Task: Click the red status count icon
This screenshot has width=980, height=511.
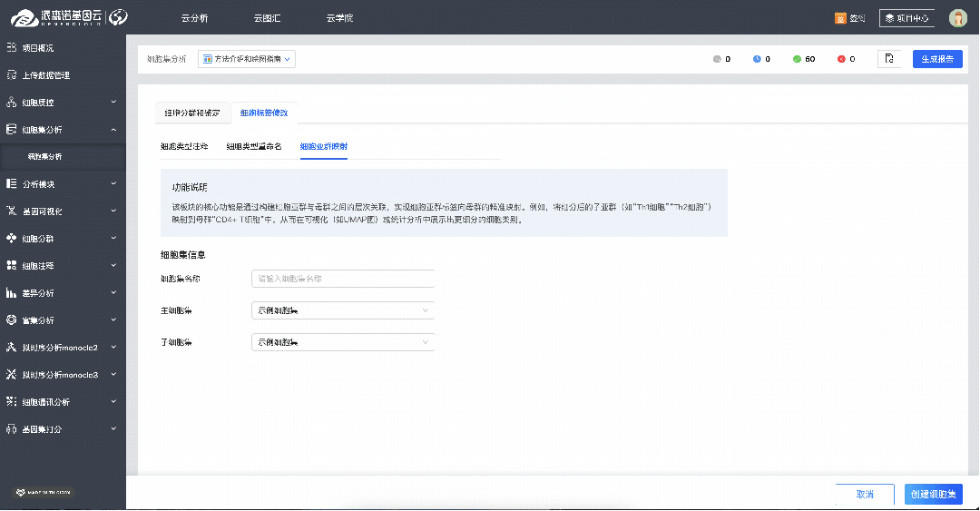Action: click(841, 59)
